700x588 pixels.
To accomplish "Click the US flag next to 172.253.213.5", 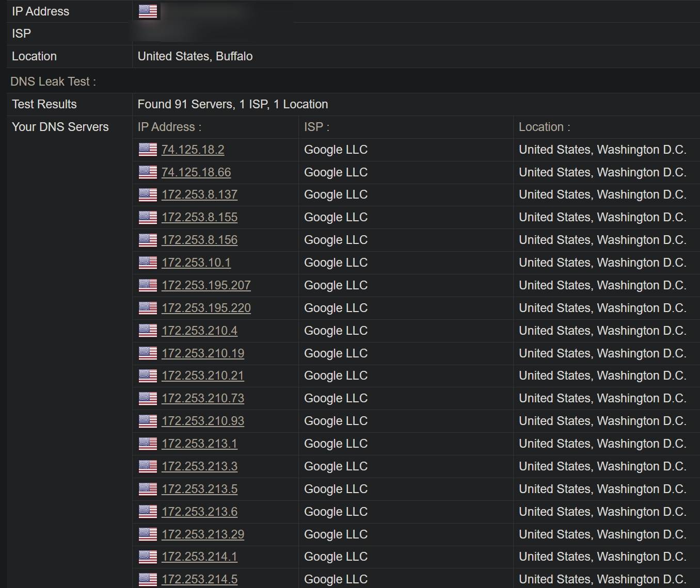I will pos(148,489).
